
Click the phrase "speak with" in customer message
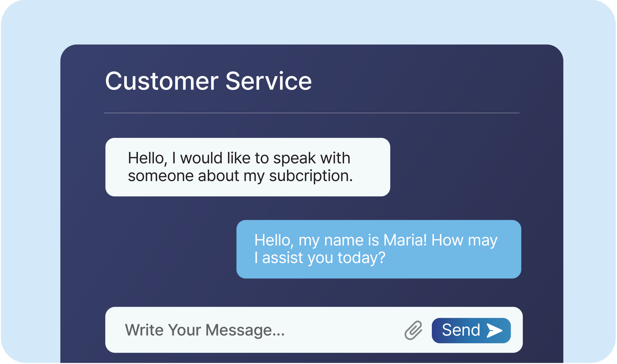tap(312, 159)
